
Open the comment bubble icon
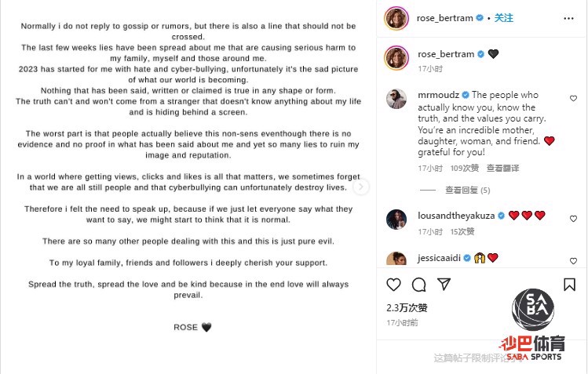[419, 285]
